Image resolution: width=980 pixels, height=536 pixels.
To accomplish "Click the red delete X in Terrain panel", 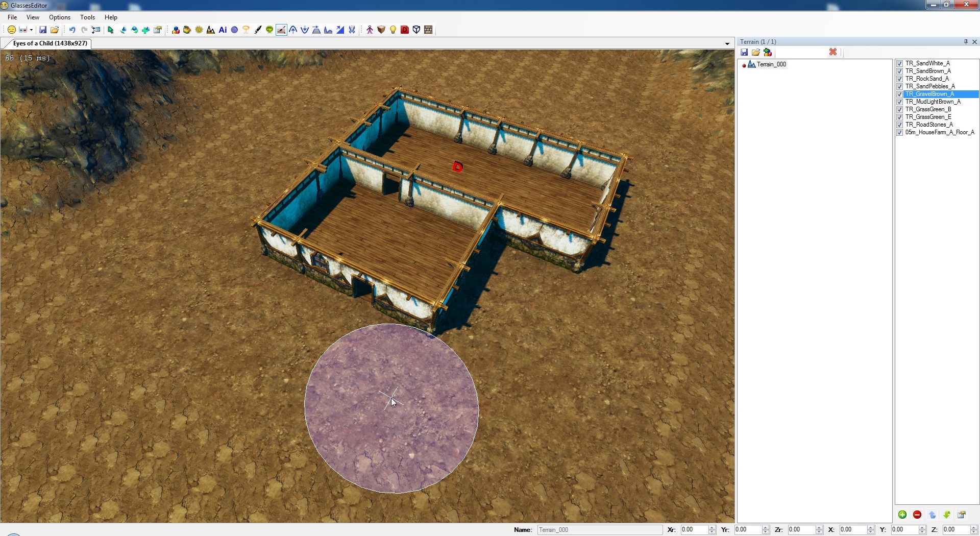I will tap(833, 52).
